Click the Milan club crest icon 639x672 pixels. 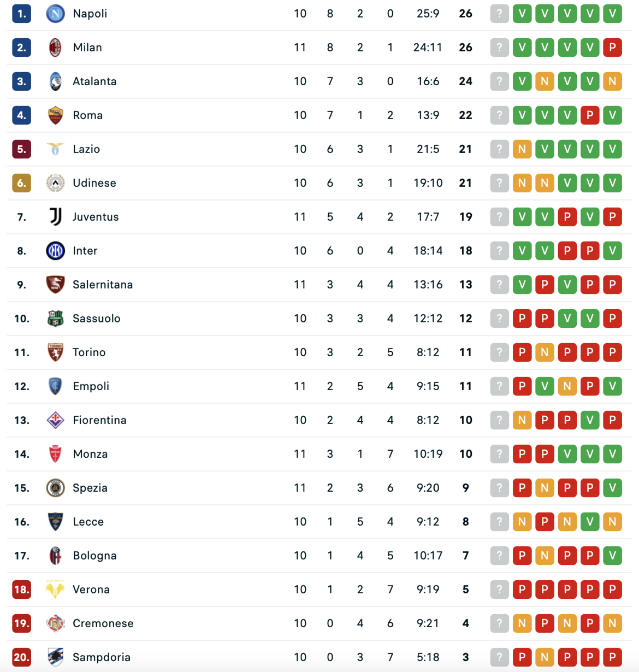point(55,48)
